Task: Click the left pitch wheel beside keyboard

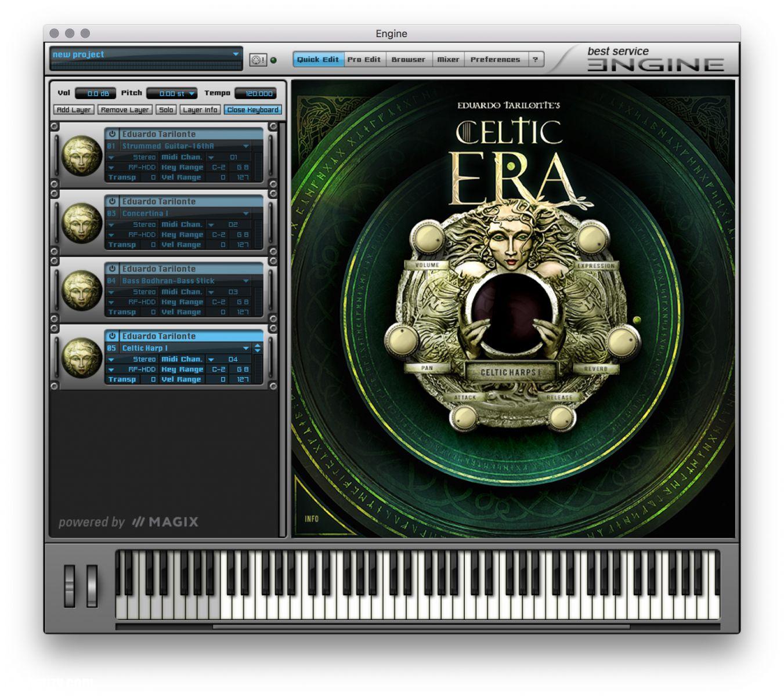Action: [x=70, y=586]
